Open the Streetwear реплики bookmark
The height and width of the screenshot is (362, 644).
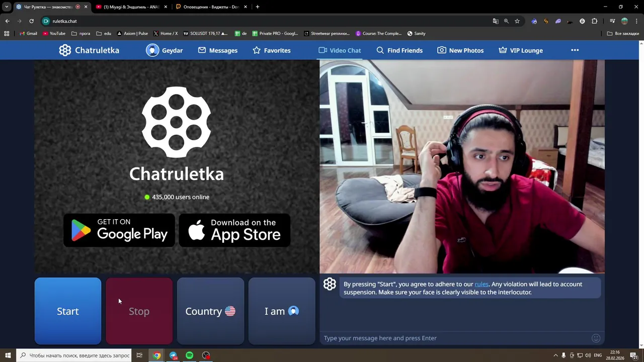point(327,34)
